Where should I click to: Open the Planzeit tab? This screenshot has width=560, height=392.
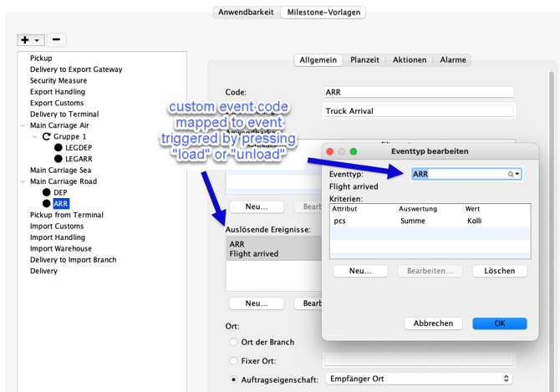point(364,60)
